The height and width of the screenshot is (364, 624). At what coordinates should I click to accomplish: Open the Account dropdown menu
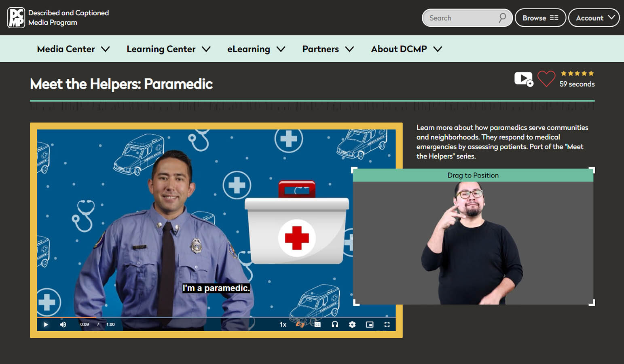[x=594, y=18]
